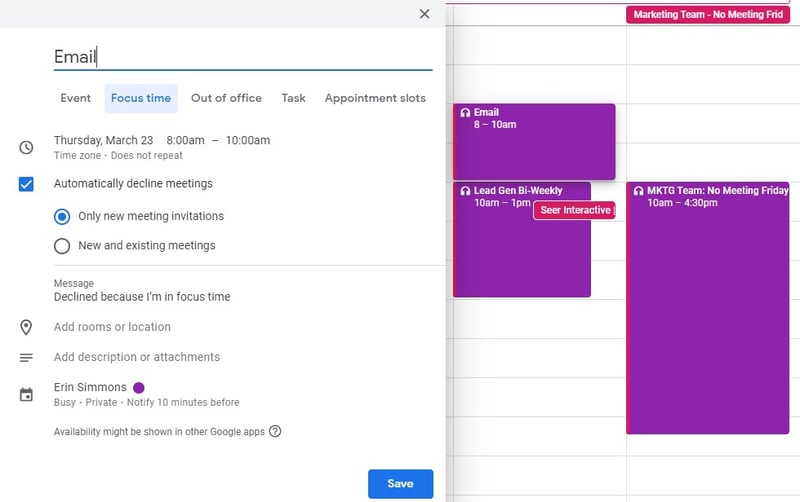This screenshot has height=502, width=800.
Task: Click the Save button
Action: tap(400, 484)
